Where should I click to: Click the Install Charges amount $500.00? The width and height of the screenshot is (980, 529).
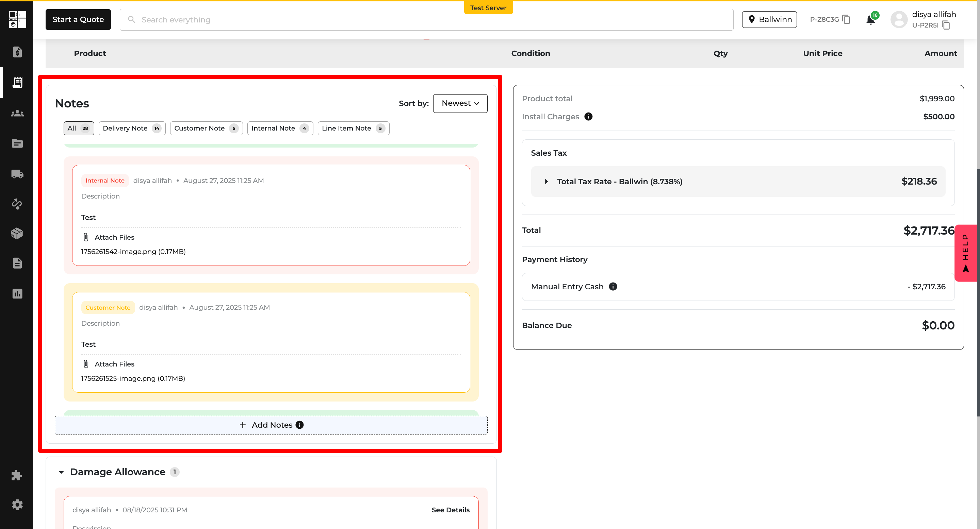pos(939,117)
